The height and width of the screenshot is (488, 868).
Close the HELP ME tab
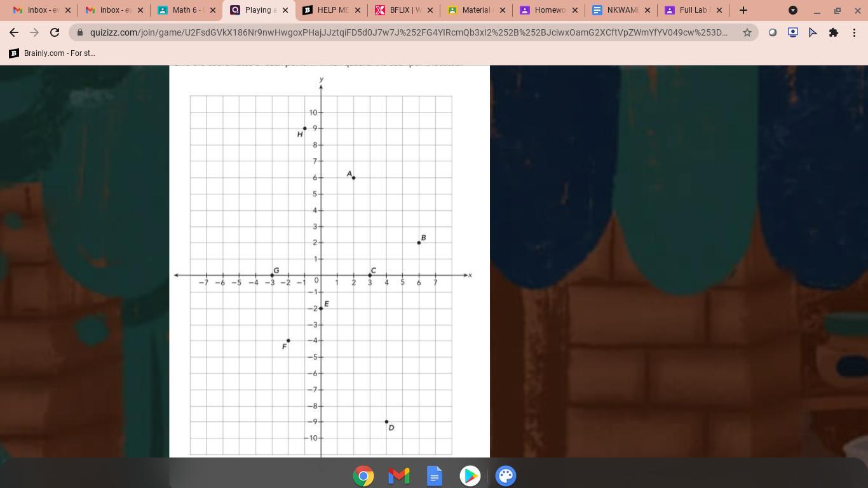pos(358,10)
